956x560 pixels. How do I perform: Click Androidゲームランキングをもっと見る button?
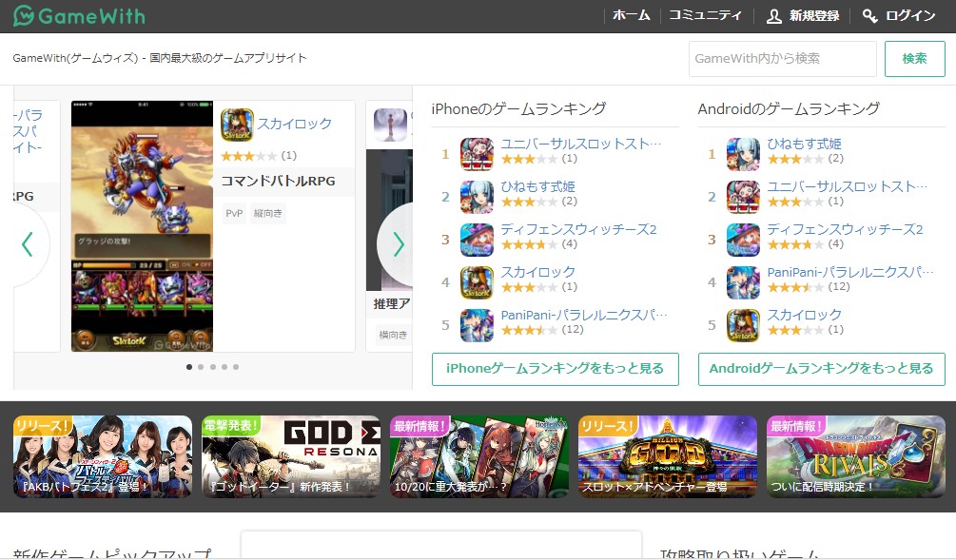pyautogui.click(x=821, y=369)
